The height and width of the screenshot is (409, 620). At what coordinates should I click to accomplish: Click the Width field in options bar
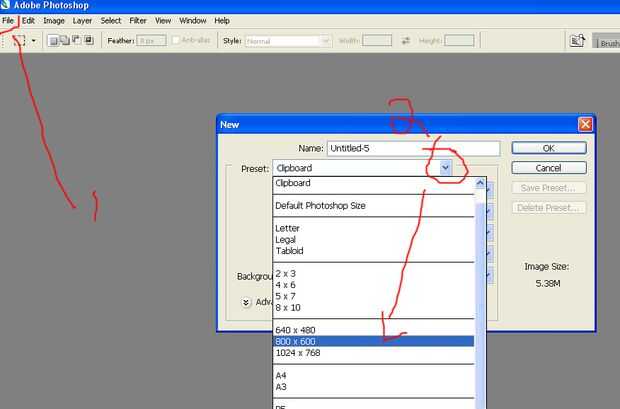pyautogui.click(x=377, y=40)
